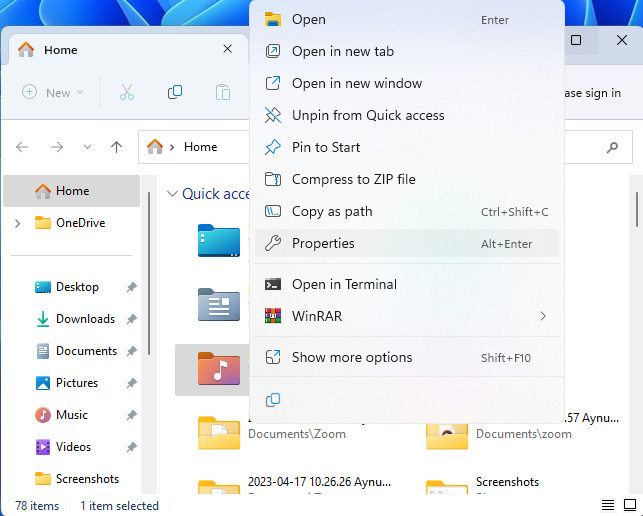Select Unpin from Quick access
Screen dimensions: 643x516
click(406, 116)
